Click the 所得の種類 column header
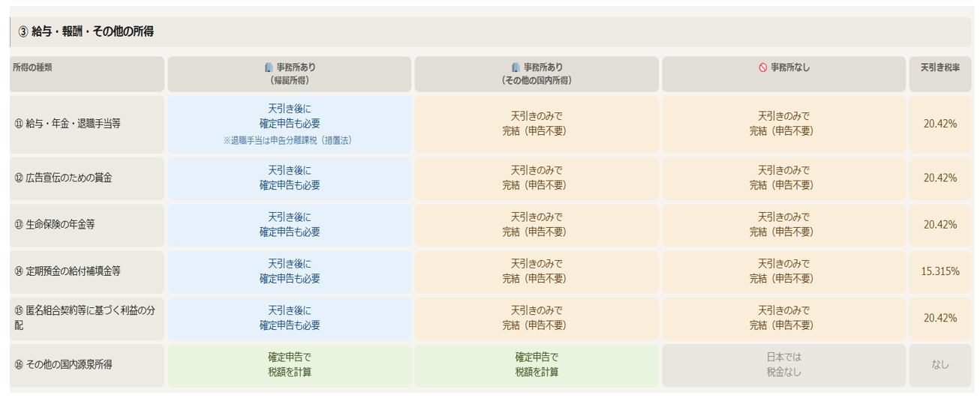The width and height of the screenshot is (980, 398). (32, 67)
